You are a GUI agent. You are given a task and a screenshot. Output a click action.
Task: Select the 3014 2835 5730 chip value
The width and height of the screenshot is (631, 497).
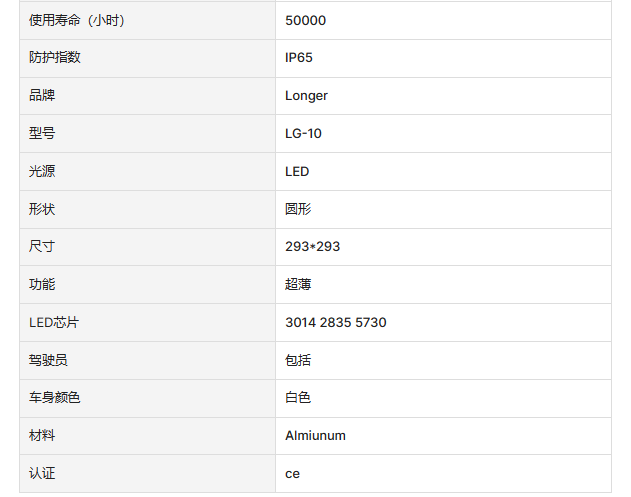point(335,322)
